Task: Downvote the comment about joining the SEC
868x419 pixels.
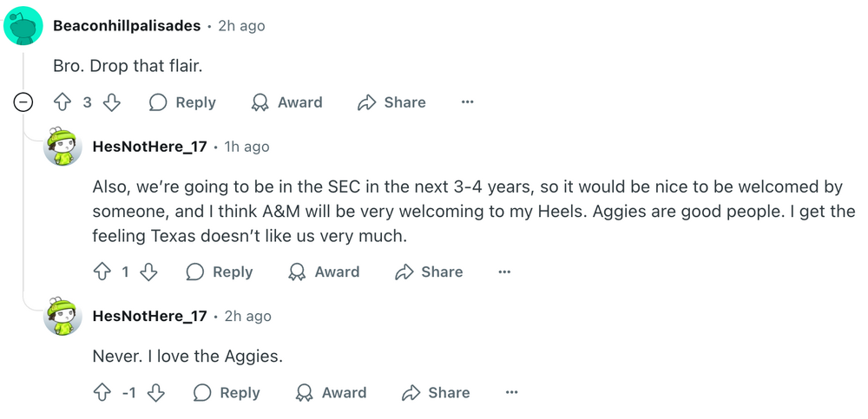Action: click(x=149, y=272)
